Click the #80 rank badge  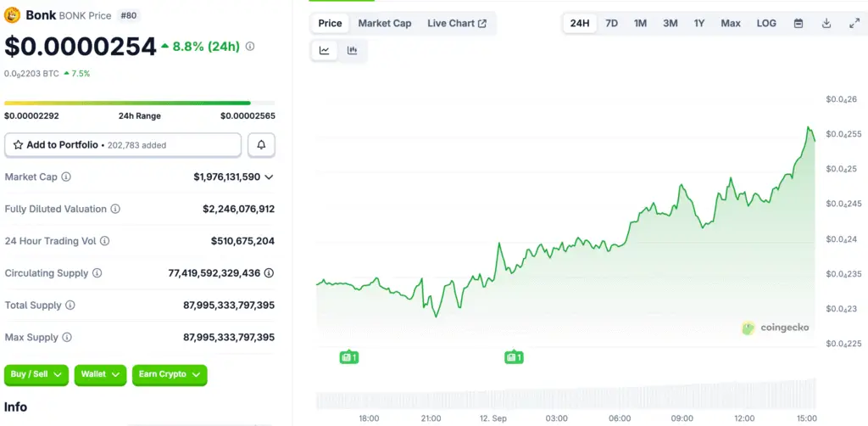tap(129, 15)
